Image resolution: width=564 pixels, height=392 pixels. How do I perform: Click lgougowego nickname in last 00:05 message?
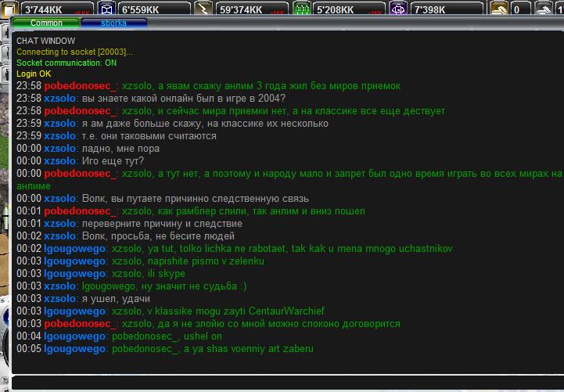coord(76,349)
